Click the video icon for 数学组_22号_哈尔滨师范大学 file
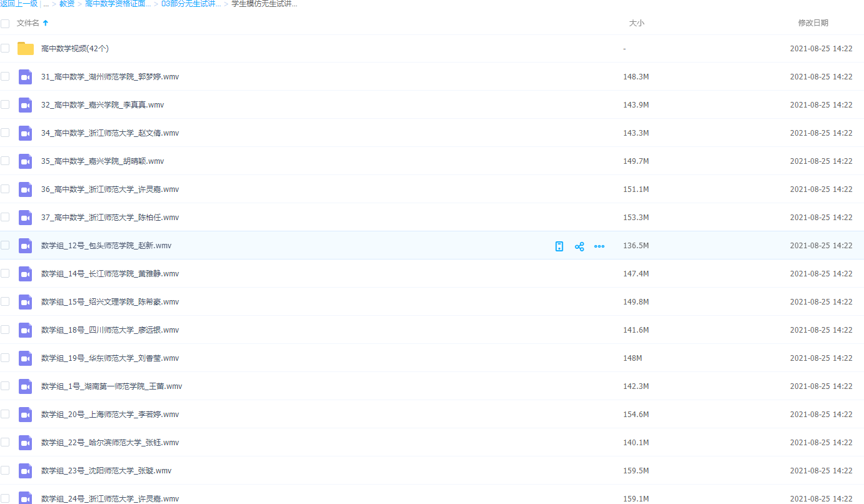This screenshot has width=864, height=504. pos(25,443)
